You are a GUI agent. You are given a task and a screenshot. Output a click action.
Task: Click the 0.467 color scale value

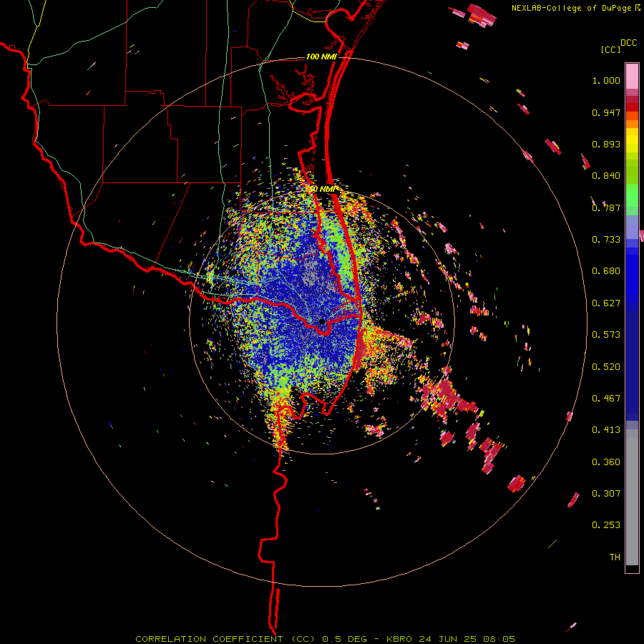tap(606, 399)
